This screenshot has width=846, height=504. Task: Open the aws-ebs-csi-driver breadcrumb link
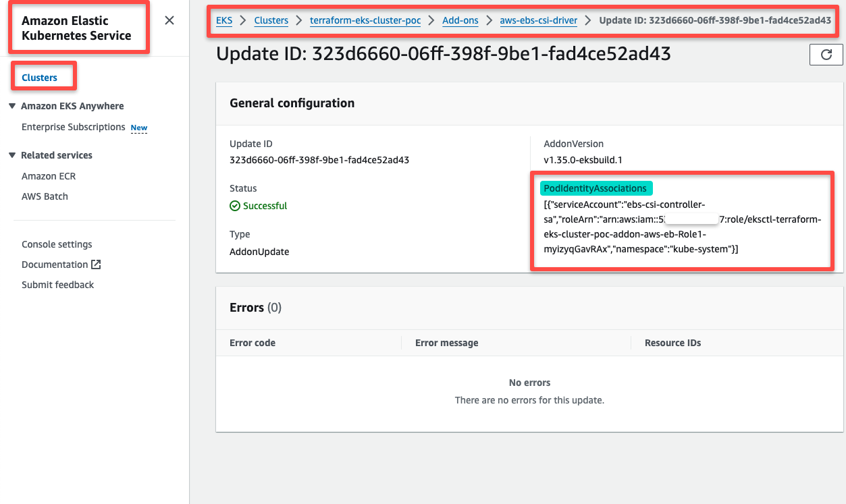pyautogui.click(x=538, y=21)
